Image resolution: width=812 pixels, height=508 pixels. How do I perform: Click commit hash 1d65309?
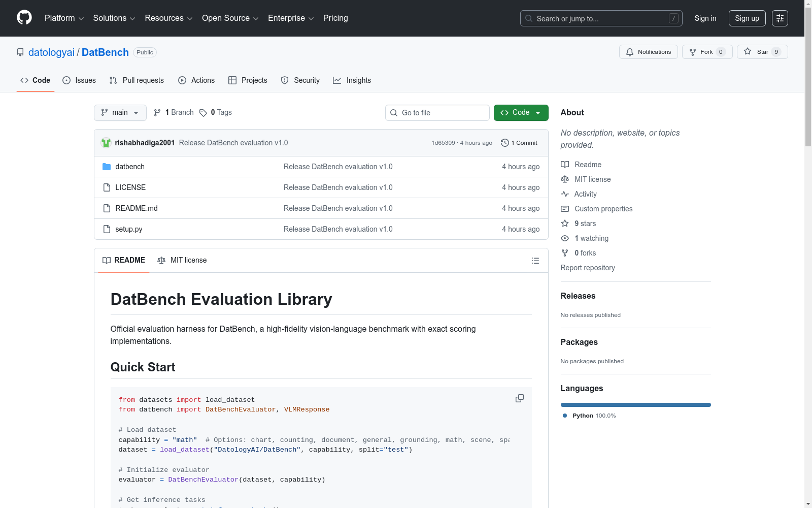pos(443,143)
